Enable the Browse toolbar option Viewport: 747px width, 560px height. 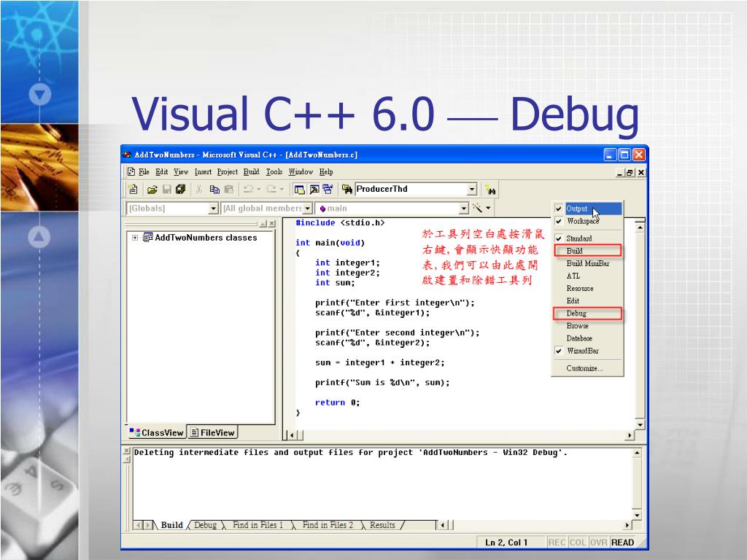(x=587, y=326)
